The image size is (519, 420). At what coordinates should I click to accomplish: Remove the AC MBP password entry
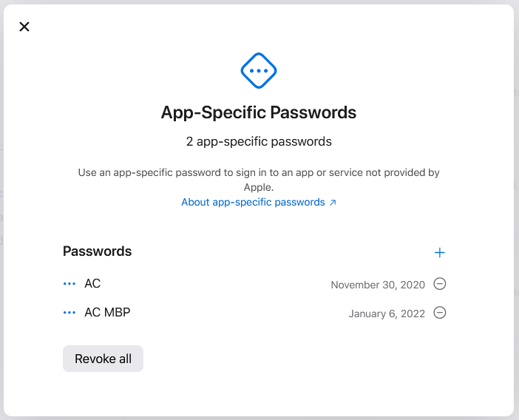[x=440, y=313]
